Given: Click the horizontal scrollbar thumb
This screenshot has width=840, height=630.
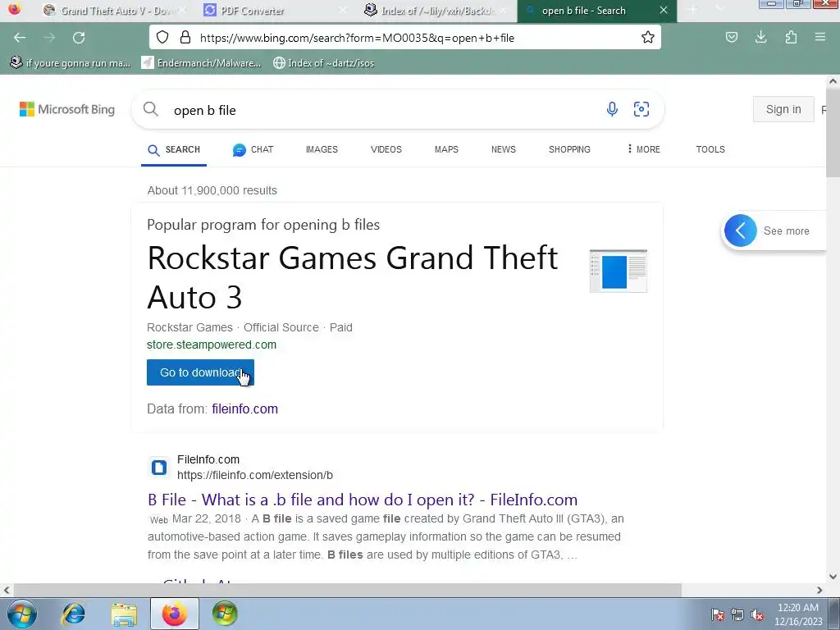Looking at the screenshot, I should click(347, 590).
